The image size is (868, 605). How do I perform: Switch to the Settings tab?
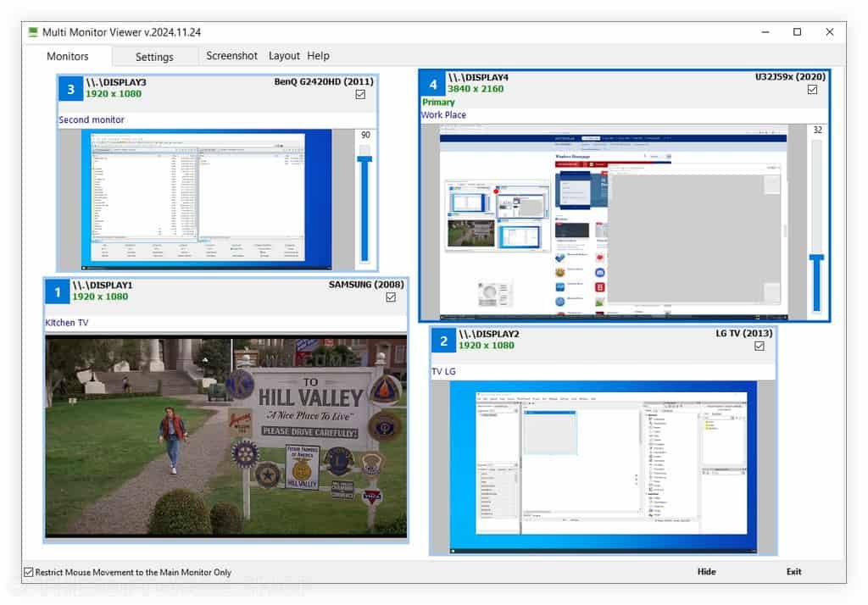click(155, 57)
